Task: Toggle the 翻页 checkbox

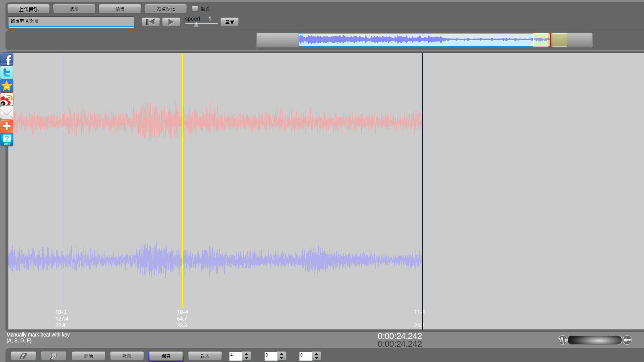Action: click(x=195, y=8)
